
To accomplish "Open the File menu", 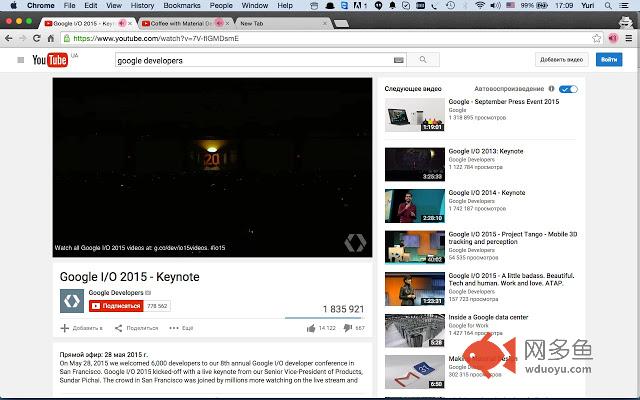I will [x=69, y=5].
